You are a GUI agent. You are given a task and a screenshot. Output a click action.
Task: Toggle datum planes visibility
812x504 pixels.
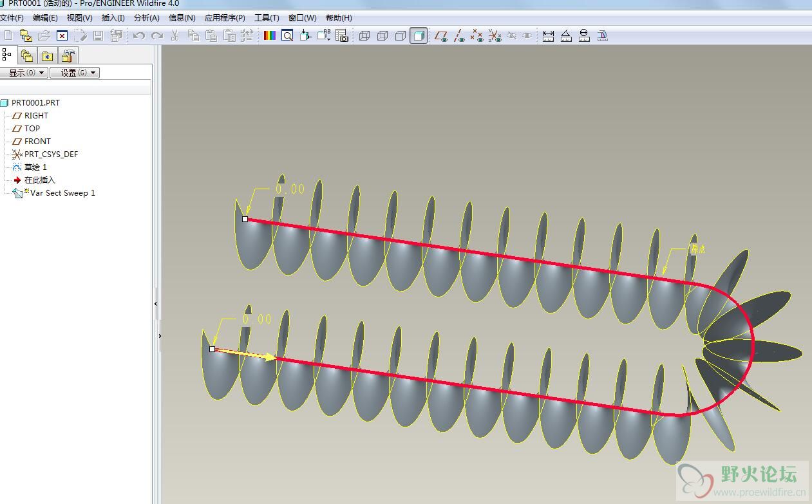441,35
